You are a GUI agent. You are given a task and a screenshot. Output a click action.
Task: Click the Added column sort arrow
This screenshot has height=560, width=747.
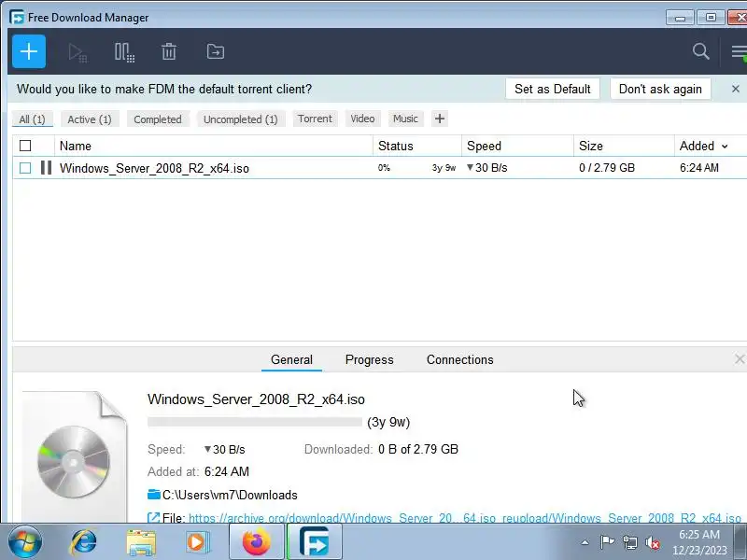pyautogui.click(x=725, y=147)
